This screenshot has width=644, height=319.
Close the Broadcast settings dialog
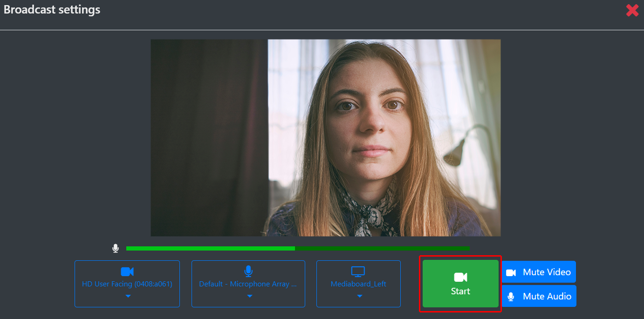click(632, 10)
